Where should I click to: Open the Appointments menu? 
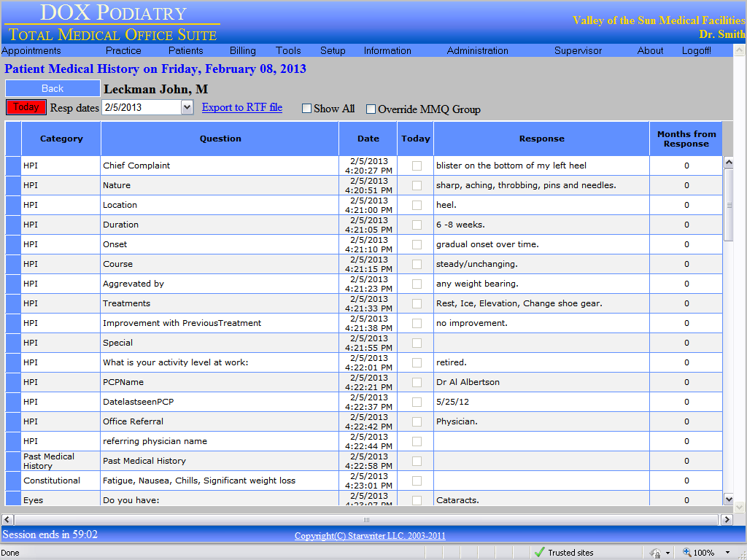click(x=31, y=50)
